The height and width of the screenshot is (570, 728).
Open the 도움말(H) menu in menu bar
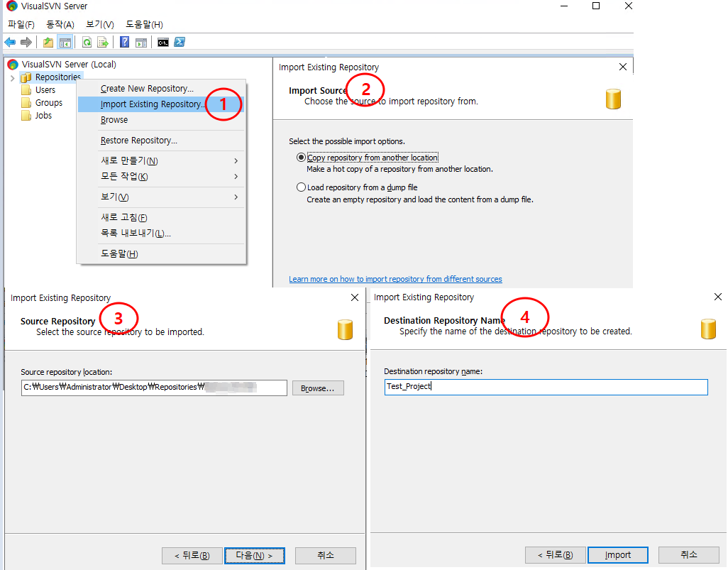tap(144, 25)
